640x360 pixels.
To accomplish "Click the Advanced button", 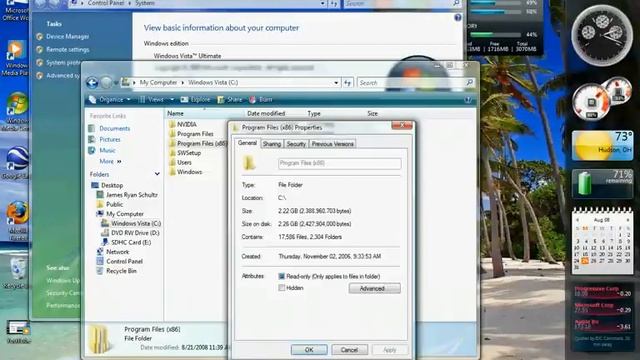I will [374, 289].
